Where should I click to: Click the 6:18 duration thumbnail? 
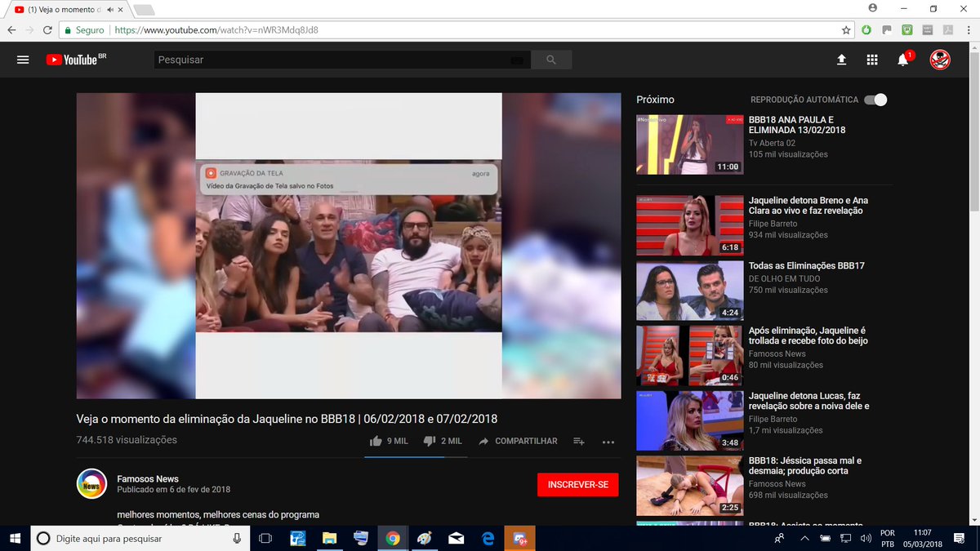[x=690, y=225]
